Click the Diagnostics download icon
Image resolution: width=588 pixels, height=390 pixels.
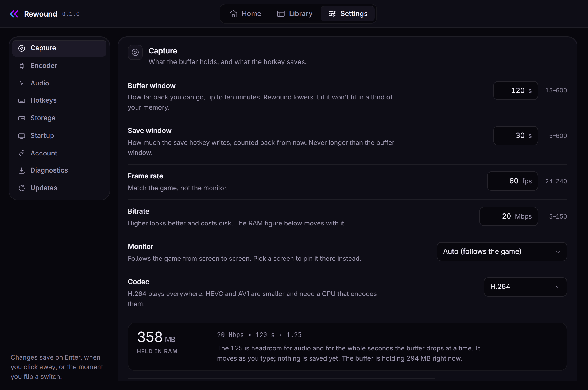coord(22,170)
